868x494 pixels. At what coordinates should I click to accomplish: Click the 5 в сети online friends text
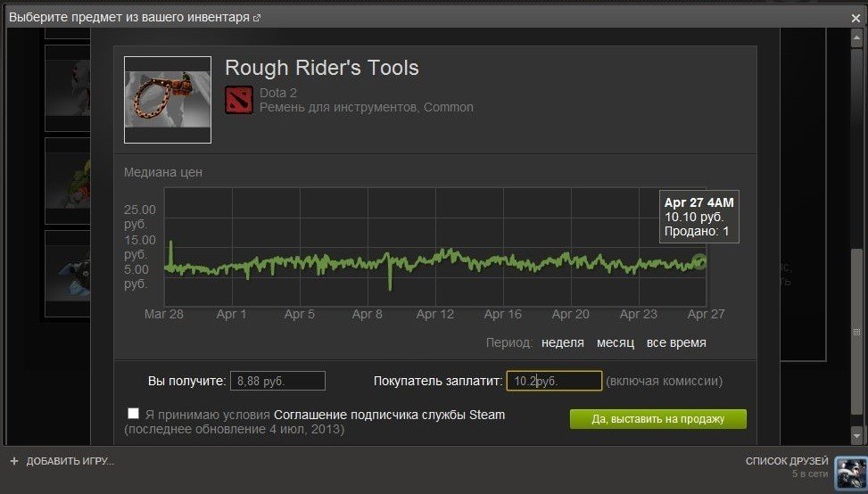pos(810,474)
